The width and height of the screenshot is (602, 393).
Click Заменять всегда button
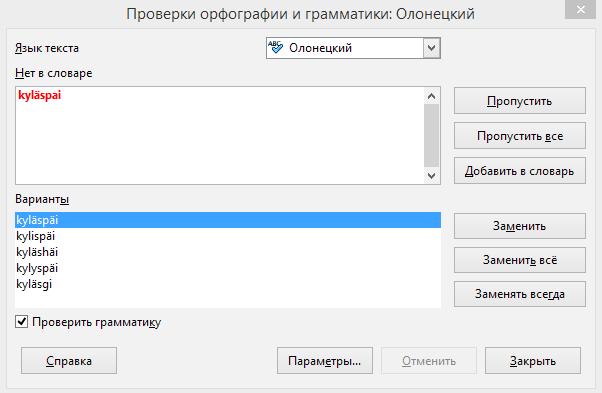[520, 294]
